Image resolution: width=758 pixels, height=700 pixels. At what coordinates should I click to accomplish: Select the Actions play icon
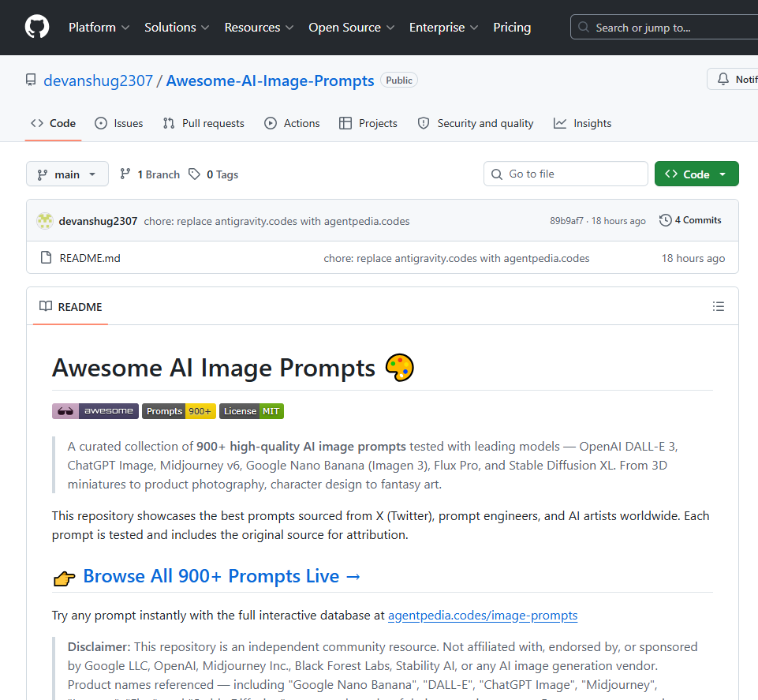(x=271, y=123)
